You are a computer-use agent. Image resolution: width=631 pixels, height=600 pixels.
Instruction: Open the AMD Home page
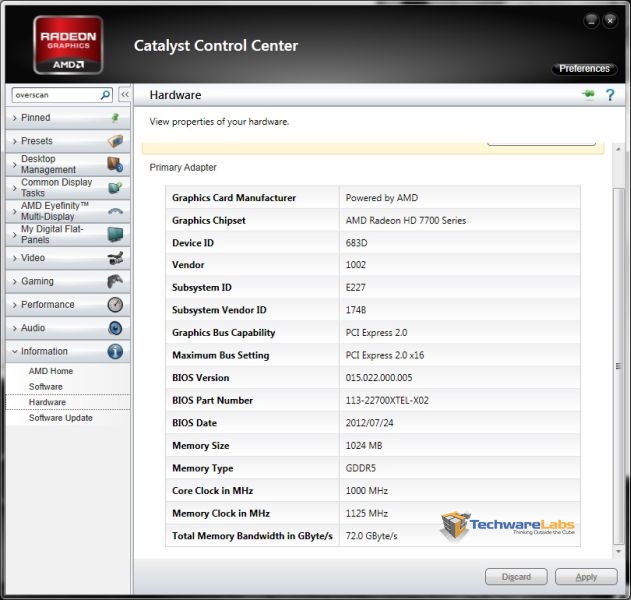(x=51, y=371)
